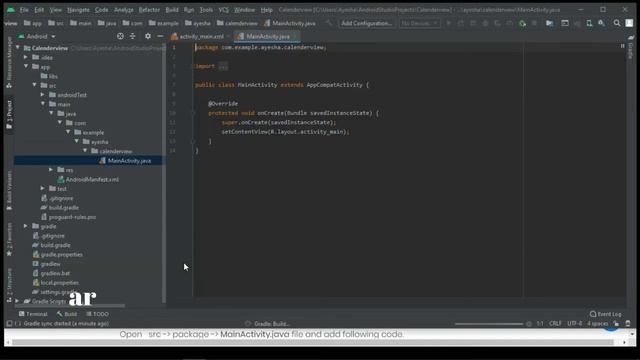Click the green Sync Project with Gradle icon

coord(522,24)
